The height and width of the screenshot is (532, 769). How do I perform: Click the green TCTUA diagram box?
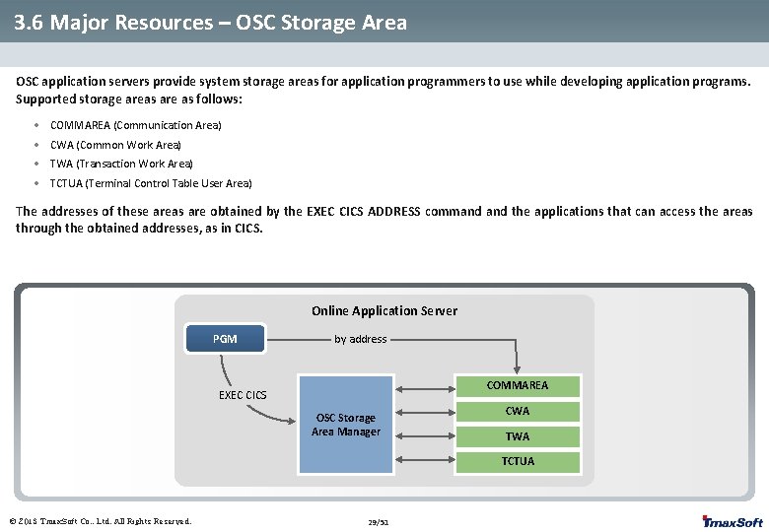[x=518, y=461]
